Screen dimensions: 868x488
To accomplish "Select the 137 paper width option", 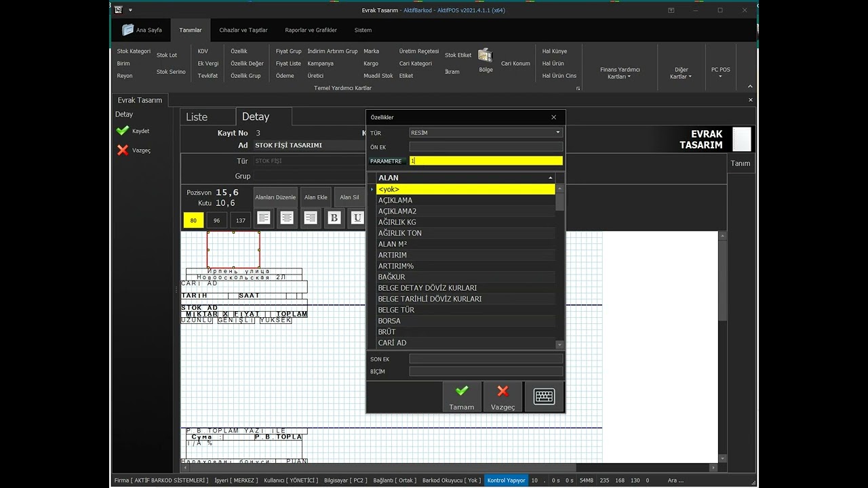I will (x=240, y=220).
